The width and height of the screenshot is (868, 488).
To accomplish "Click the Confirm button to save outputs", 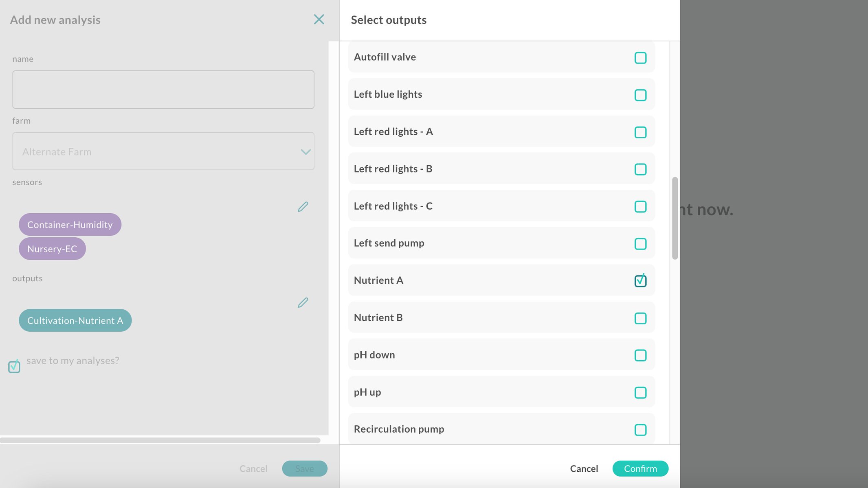I will [x=640, y=468].
